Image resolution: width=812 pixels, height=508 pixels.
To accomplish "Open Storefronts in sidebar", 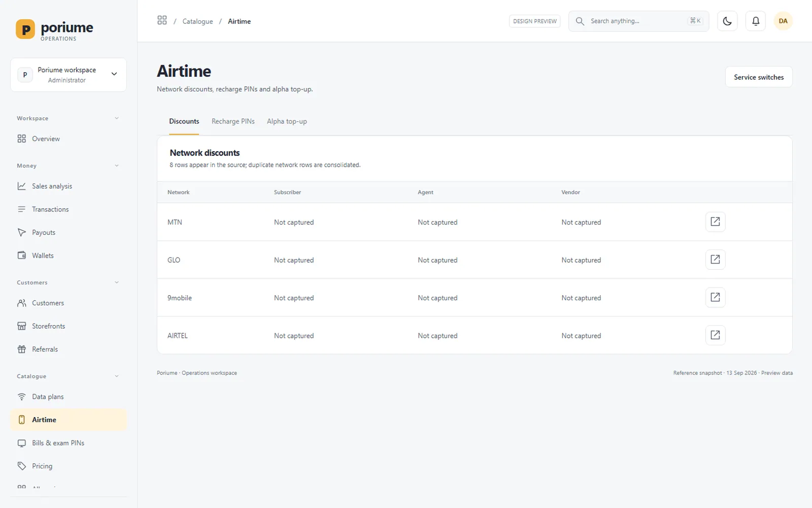I will 69,326.
